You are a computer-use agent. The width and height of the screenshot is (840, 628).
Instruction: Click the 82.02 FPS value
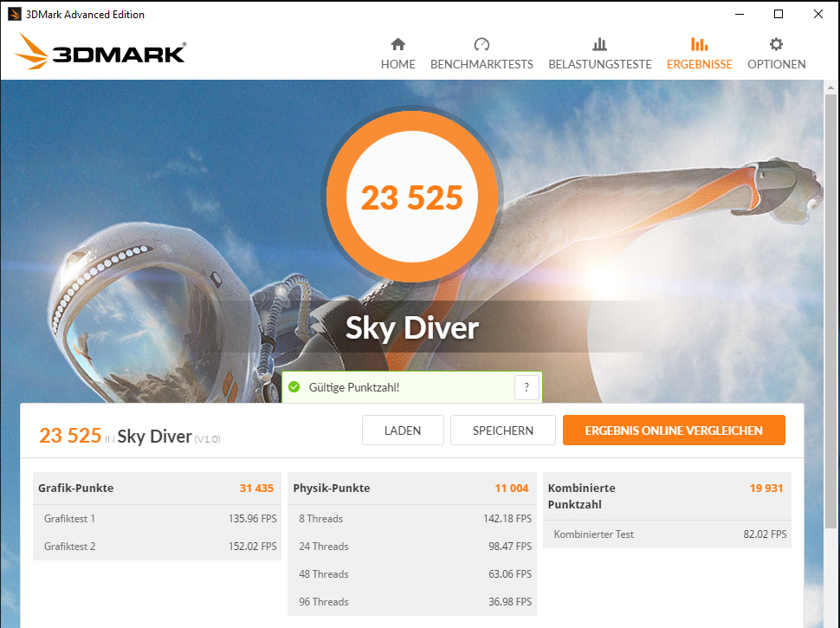click(765, 534)
